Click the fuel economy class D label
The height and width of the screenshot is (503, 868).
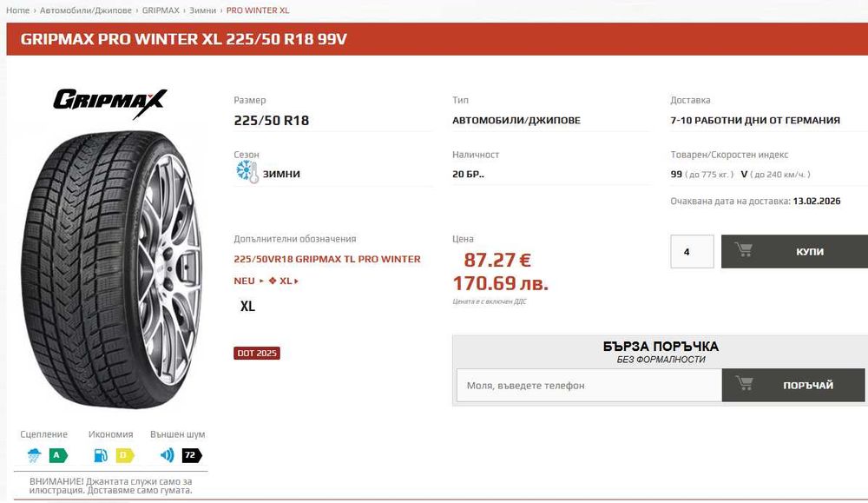(124, 455)
